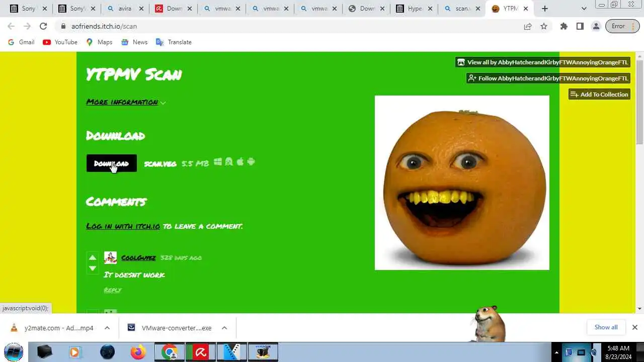Click the Windows platform icon by scan.veg
The image size is (644, 362).
[x=218, y=162]
